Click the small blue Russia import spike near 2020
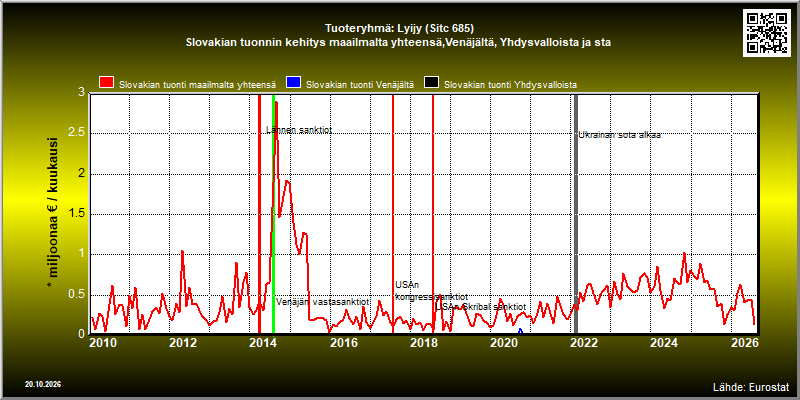Image resolution: width=800 pixels, height=400 pixels. 520,331
